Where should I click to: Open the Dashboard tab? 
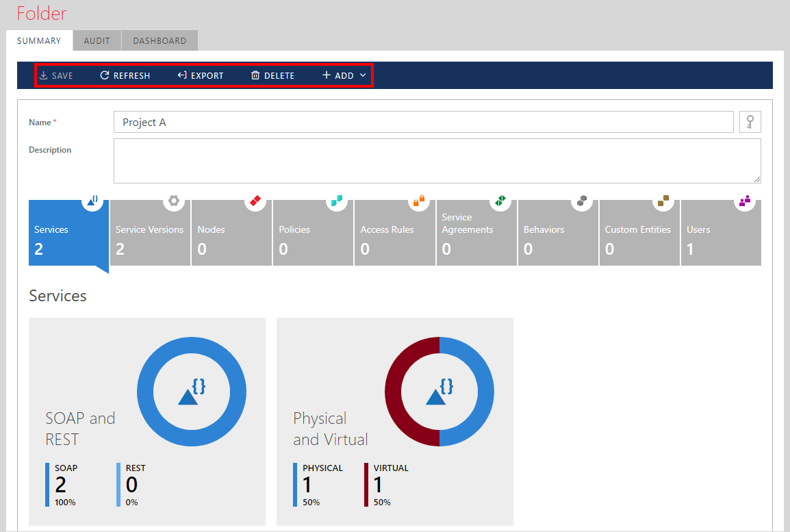(x=160, y=40)
